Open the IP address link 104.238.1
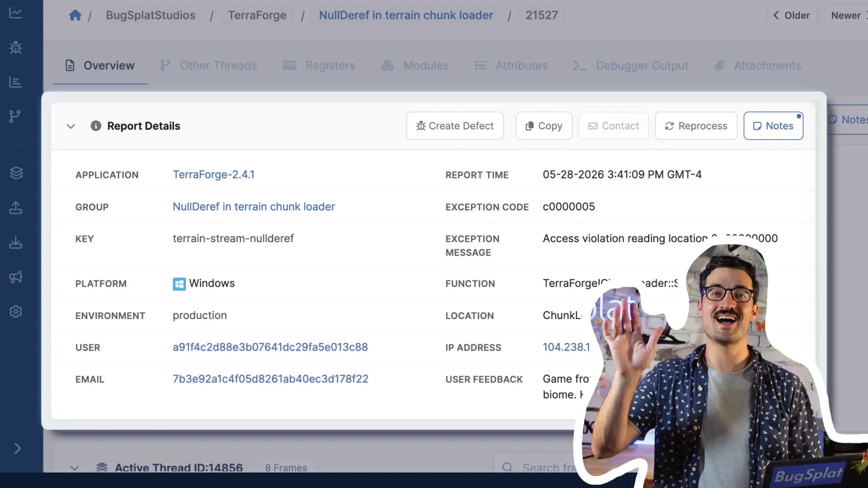The width and height of the screenshot is (868, 488). 566,347
